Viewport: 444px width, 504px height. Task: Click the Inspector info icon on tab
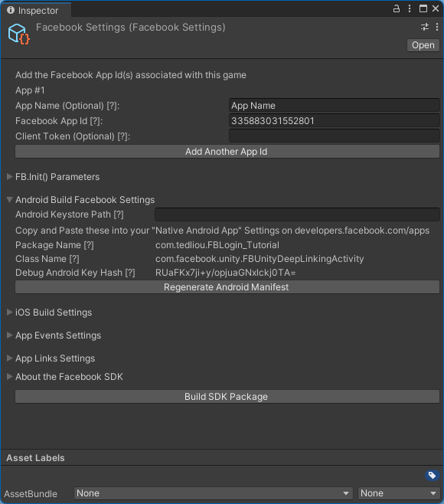point(11,10)
